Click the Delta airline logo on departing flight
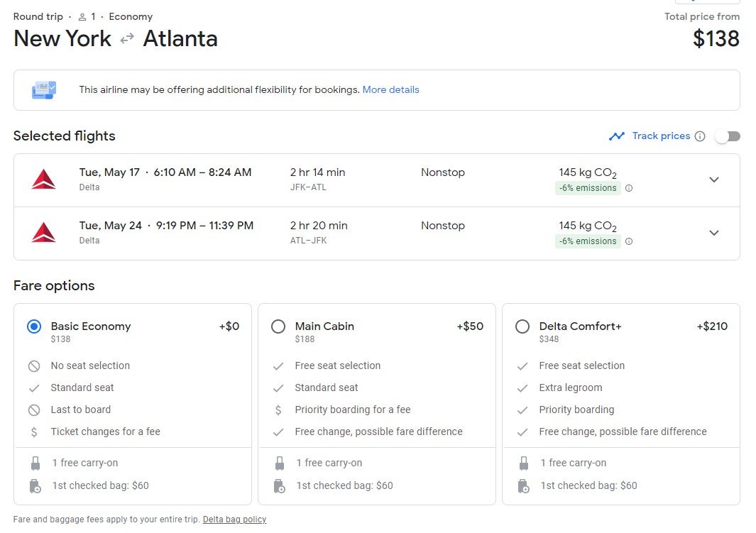Image resolution: width=756 pixels, height=533 pixels. pyautogui.click(x=44, y=180)
